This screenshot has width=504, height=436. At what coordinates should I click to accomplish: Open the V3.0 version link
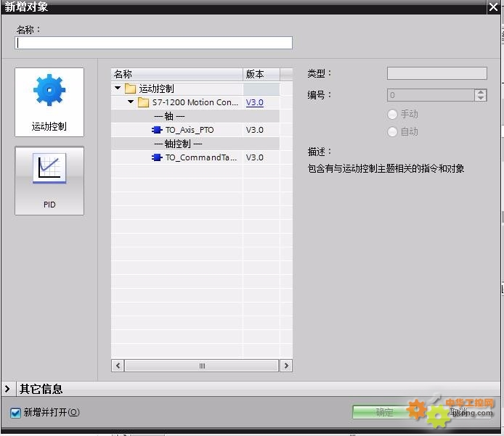[x=255, y=102]
